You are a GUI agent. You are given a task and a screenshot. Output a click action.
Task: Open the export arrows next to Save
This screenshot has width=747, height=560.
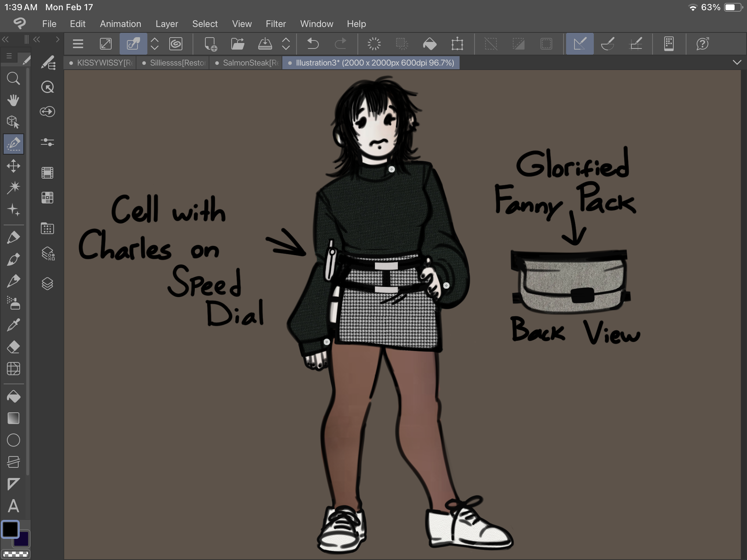286,44
